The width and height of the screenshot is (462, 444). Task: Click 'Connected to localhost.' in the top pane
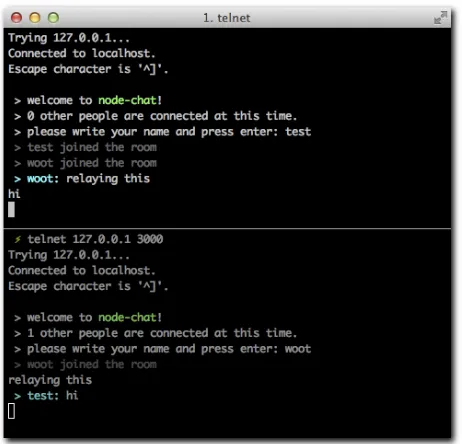pos(82,53)
